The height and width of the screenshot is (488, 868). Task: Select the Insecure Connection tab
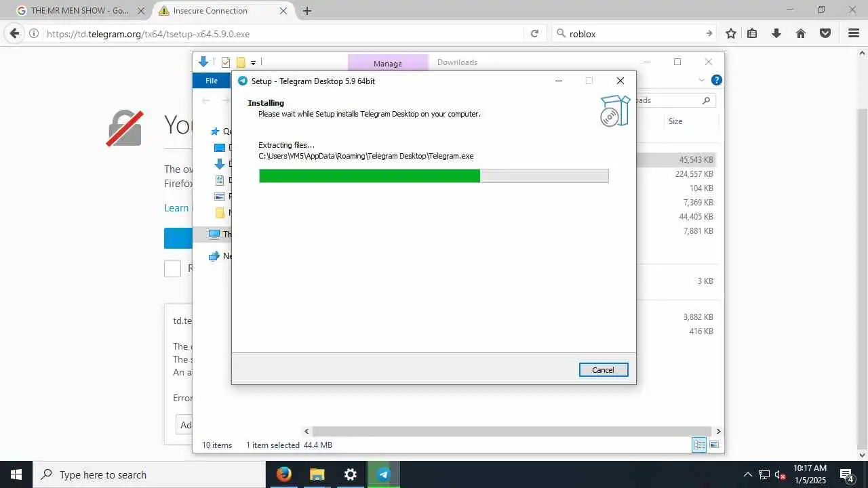224,11
